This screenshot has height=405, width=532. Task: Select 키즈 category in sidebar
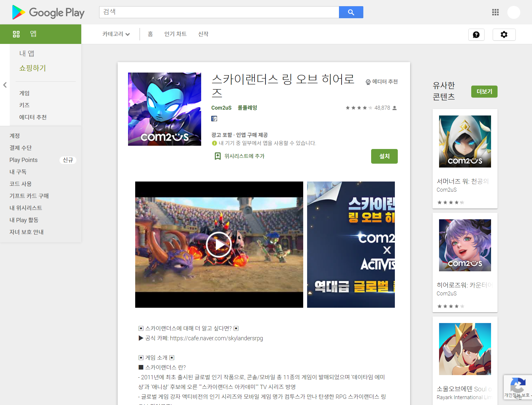[x=24, y=105]
